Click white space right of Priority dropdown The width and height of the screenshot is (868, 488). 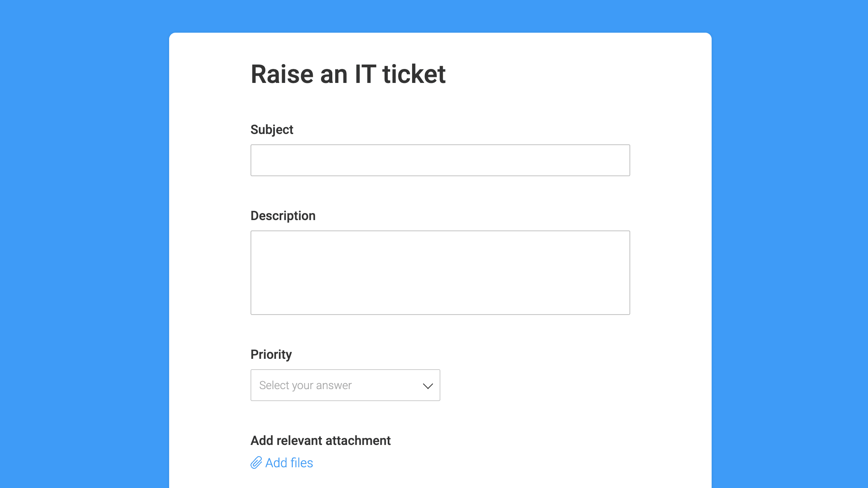[558, 385]
